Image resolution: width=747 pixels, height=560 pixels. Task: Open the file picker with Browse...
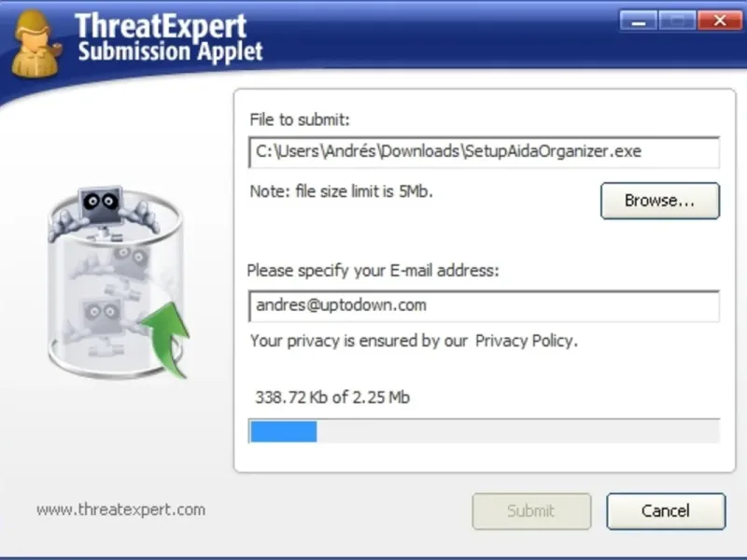pos(660,201)
